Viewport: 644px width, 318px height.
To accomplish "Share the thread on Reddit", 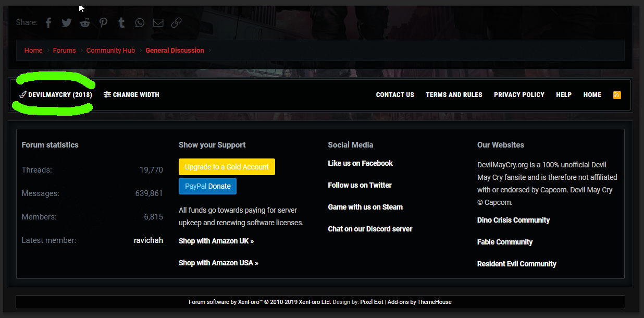I will 85,22.
